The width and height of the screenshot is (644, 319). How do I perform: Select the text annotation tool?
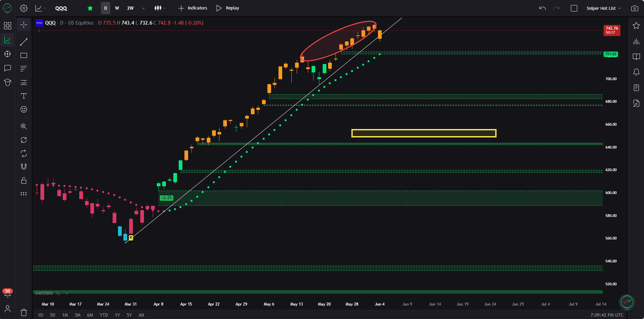pyautogui.click(x=24, y=95)
